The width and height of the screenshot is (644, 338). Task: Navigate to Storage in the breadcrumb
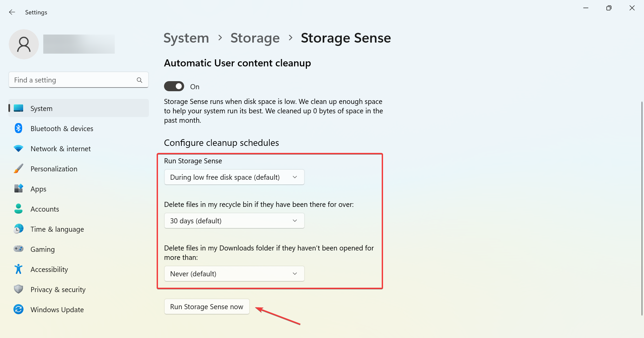pos(255,38)
